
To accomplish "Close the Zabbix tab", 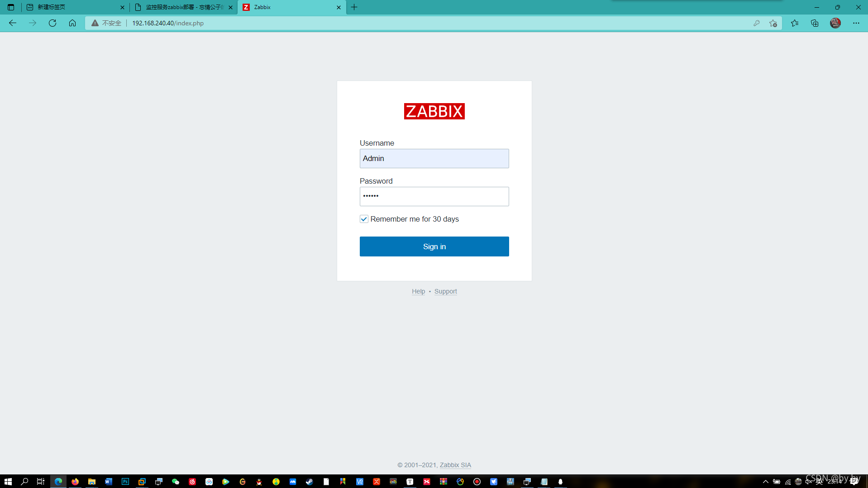I will pyautogui.click(x=339, y=7).
